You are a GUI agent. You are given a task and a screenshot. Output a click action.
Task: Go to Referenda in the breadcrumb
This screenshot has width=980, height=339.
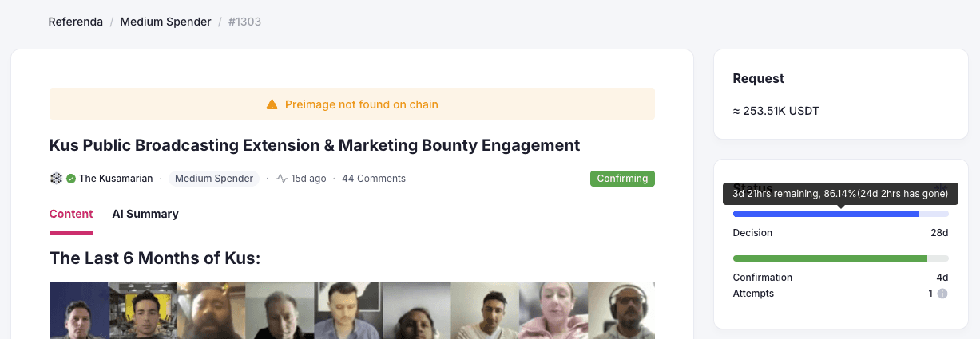[x=75, y=22]
